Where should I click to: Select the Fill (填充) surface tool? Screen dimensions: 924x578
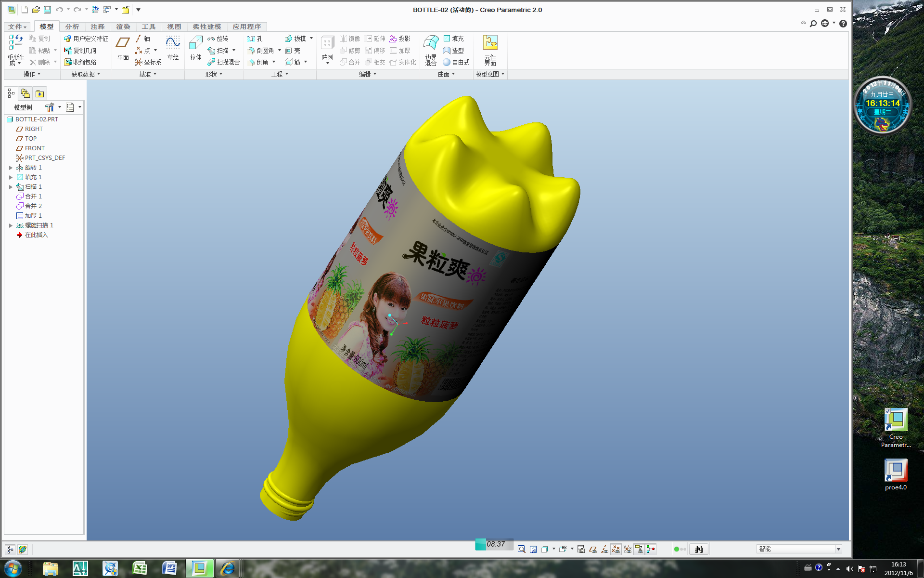click(453, 39)
